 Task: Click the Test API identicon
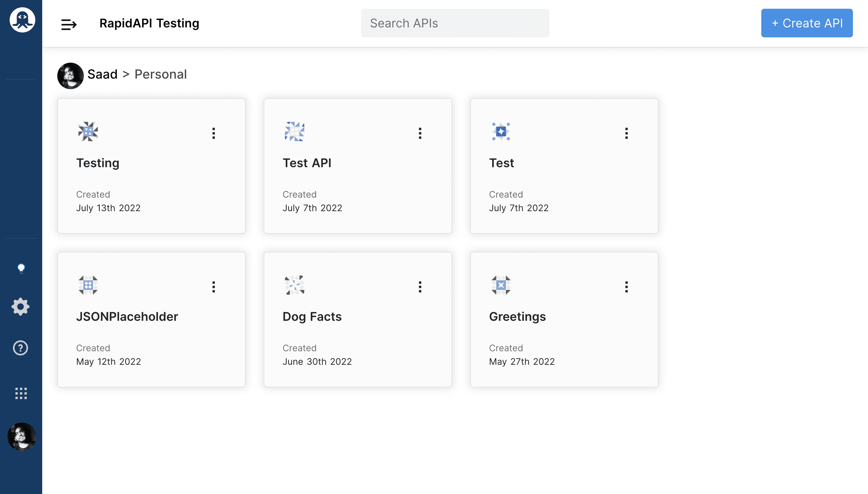pos(294,131)
